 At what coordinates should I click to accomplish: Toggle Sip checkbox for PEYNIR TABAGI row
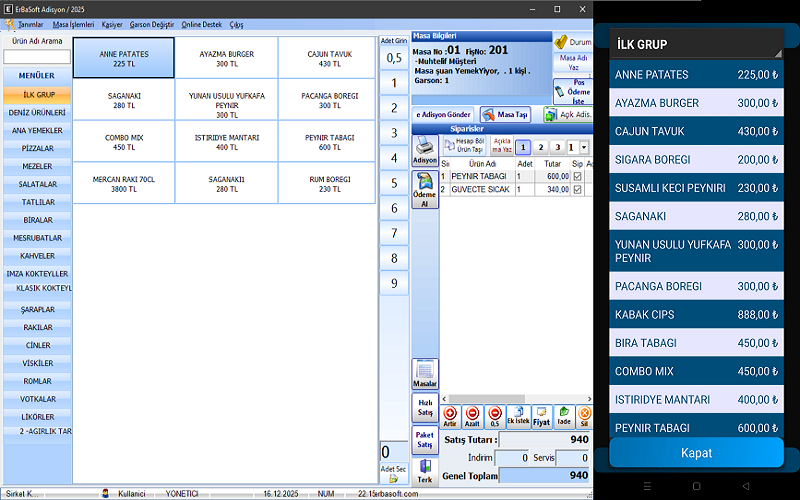pos(577,176)
